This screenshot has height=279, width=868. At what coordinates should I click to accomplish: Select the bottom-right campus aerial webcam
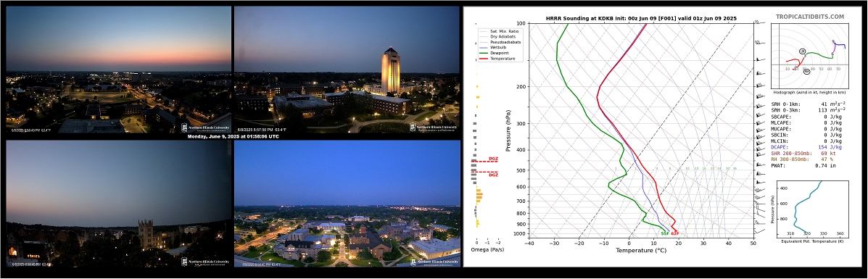pyautogui.click(x=347, y=204)
